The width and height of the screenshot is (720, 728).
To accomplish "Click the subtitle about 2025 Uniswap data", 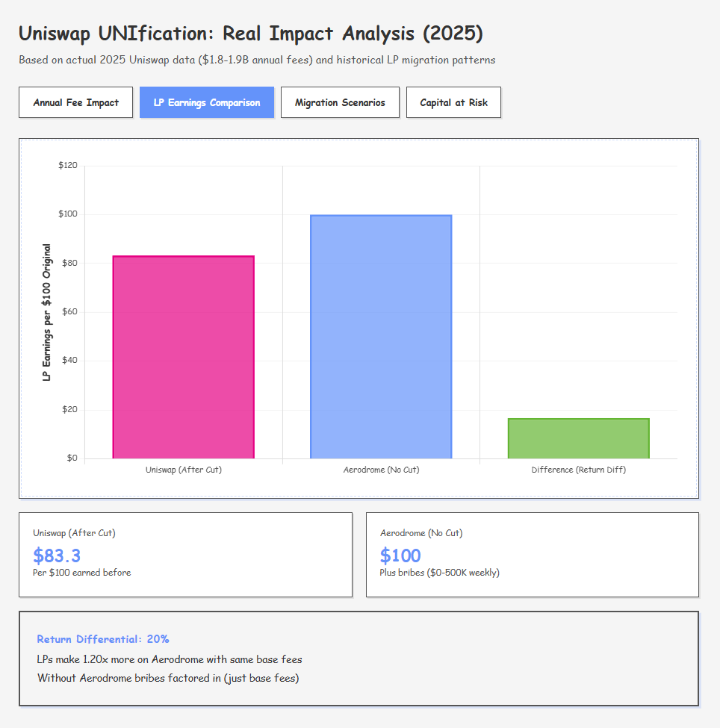I will pyautogui.click(x=257, y=60).
